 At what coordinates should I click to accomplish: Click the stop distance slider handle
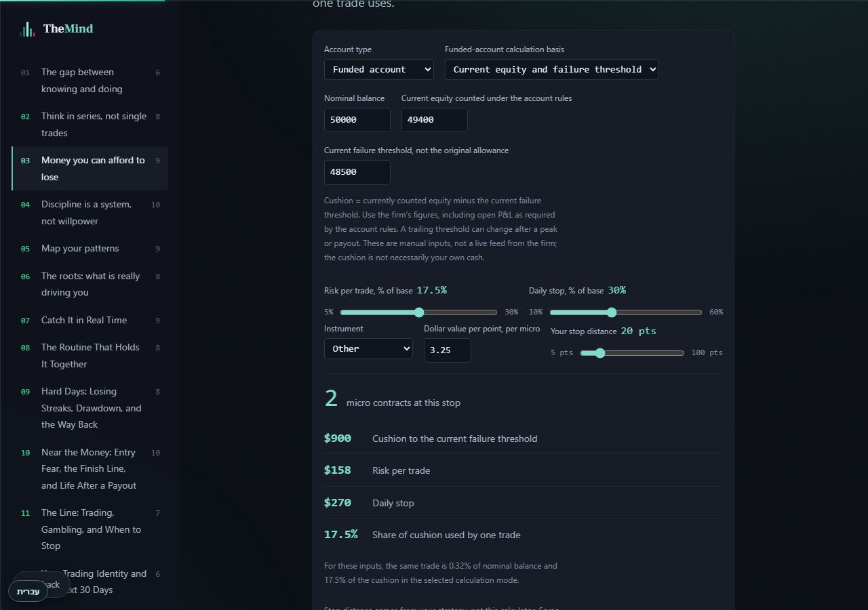coord(599,353)
